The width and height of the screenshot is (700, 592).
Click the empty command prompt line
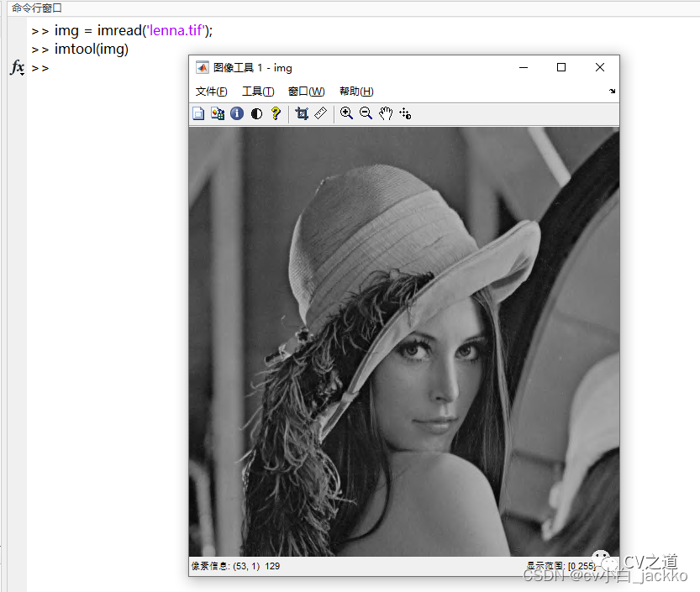(40, 68)
